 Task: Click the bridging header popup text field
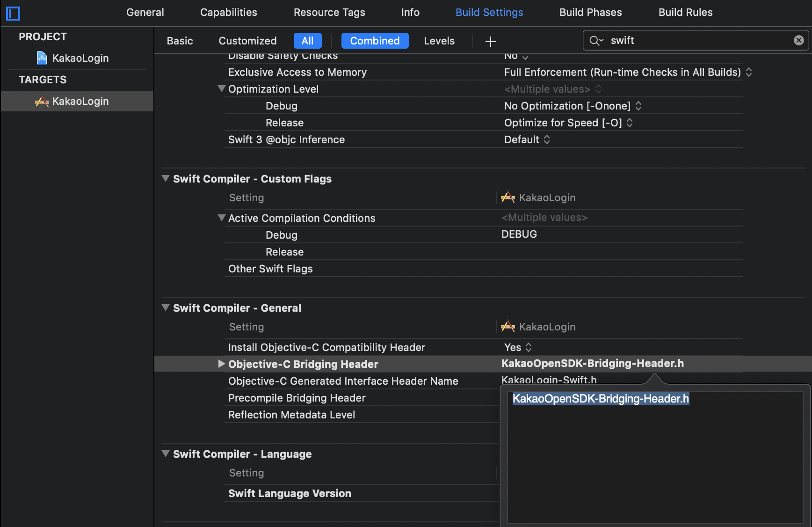pos(655,457)
